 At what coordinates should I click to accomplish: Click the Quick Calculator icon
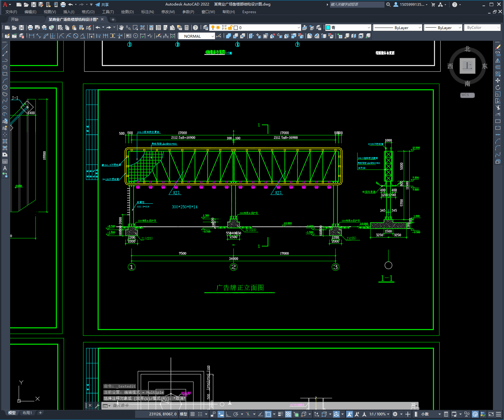pyautogui.click(x=187, y=28)
